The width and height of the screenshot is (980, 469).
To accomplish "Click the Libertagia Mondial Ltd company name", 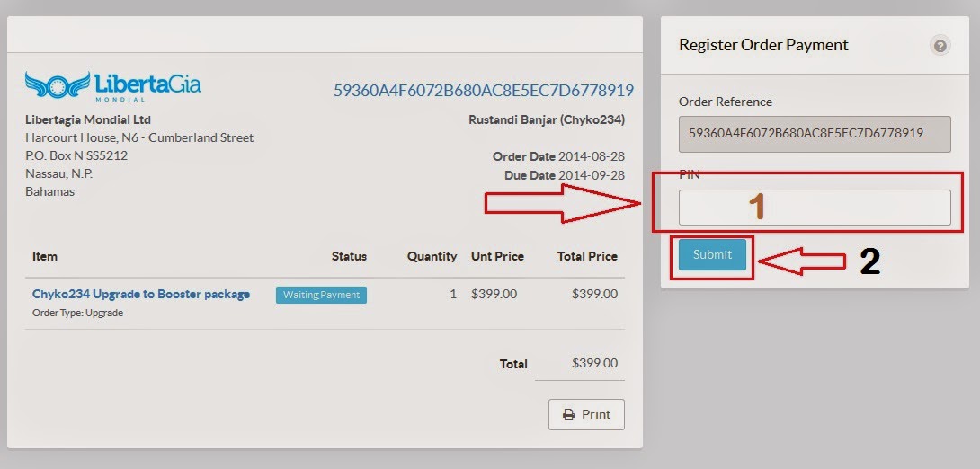I will point(88,119).
